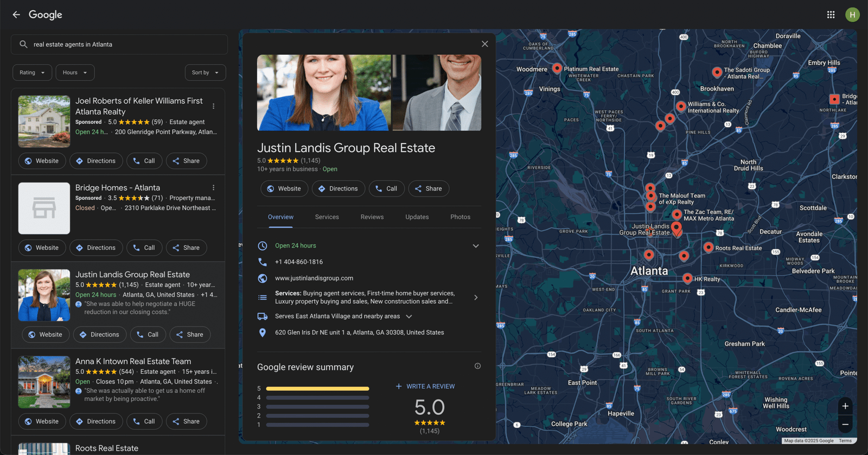Click the 4-star rating bar

(x=317, y=398)
